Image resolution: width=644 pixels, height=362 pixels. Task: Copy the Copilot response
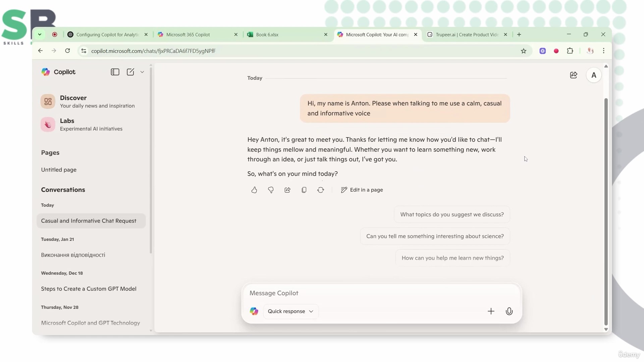(304, 190)
